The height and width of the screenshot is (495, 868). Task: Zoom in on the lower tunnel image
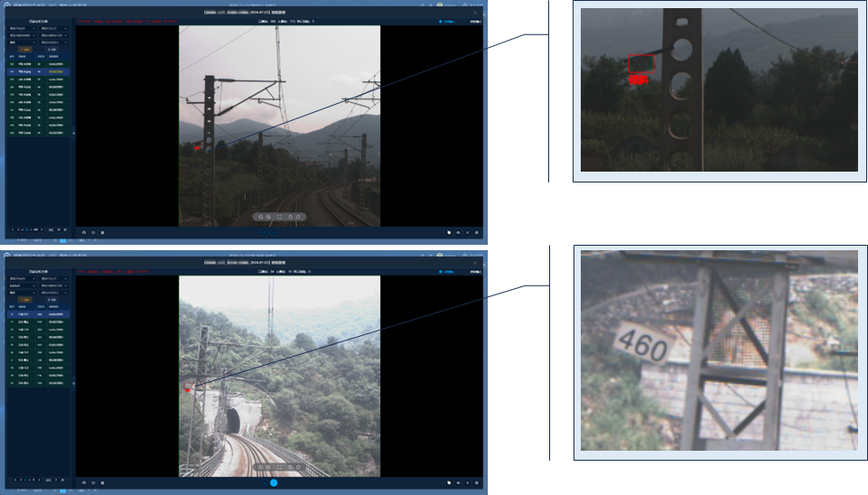(x=260, y=467)
